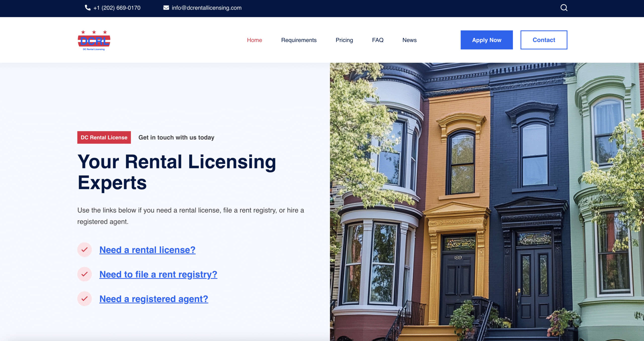Click the search magnifier icon

coord(564,8)
